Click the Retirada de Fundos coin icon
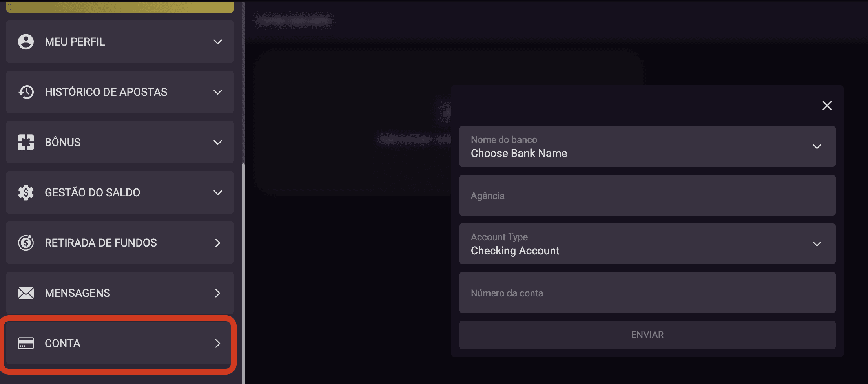 pyautogui.click(x=26, y=243)
